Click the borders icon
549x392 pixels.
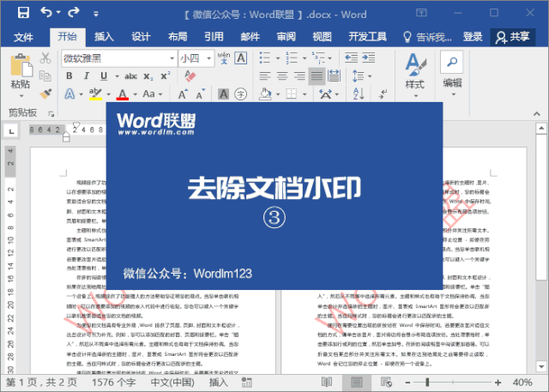tap(292, 93)
